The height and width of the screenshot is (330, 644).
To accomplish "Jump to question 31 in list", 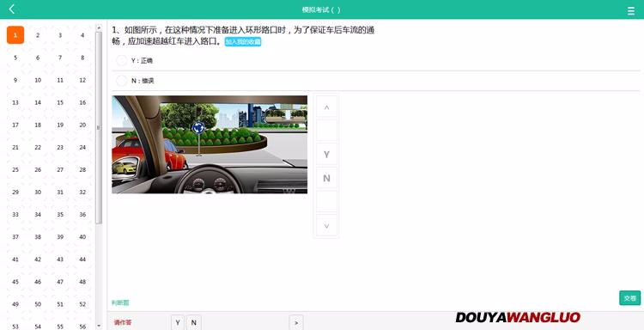I will pos(60,192).
